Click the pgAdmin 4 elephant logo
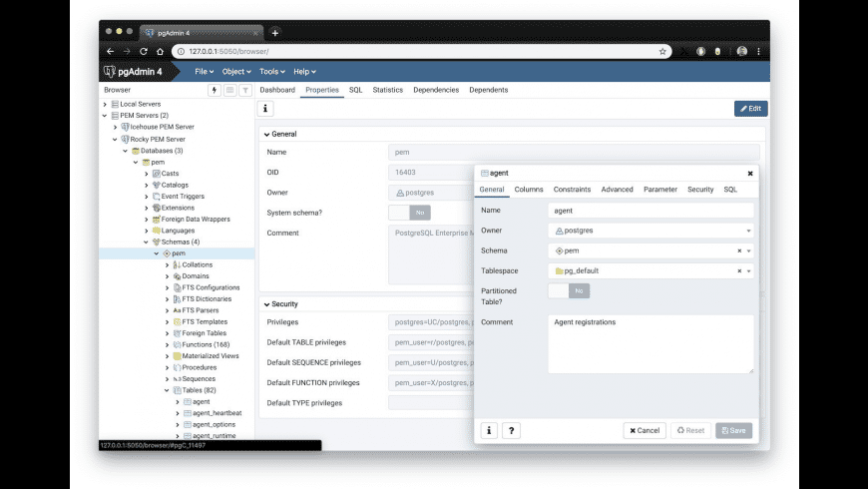 pyautogui.click(x=110, y=72)
